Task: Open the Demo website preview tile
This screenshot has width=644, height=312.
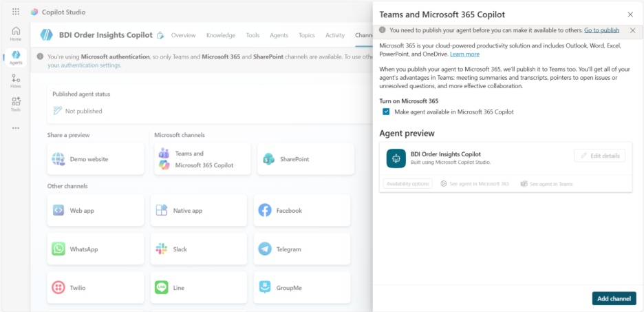Action: pyautogui.click(x=96, y=159)
